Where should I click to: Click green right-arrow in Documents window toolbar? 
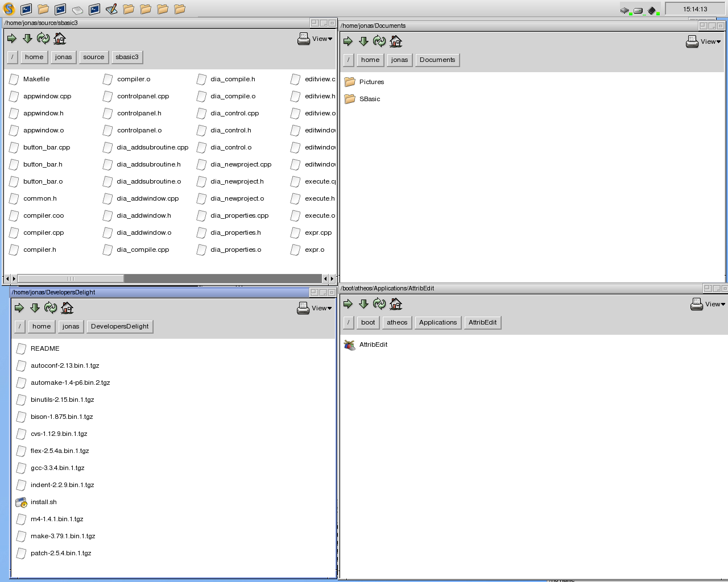coord(348,41)
